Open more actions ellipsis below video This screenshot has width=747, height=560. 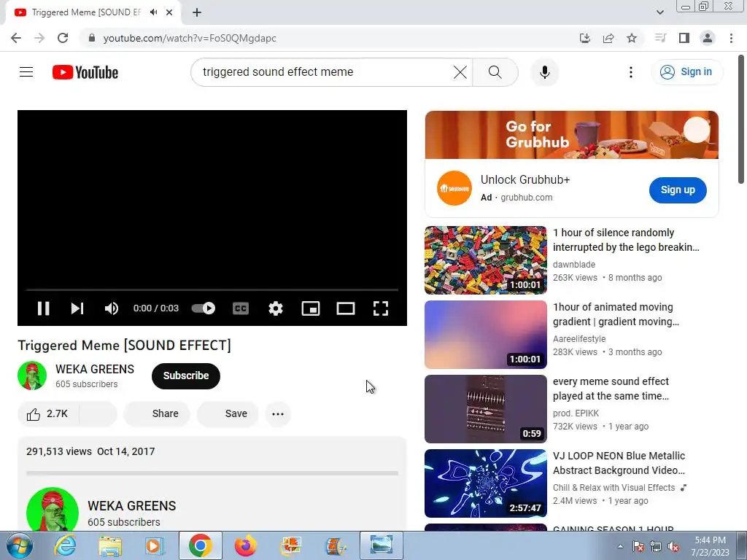click(x=278, y=414)
